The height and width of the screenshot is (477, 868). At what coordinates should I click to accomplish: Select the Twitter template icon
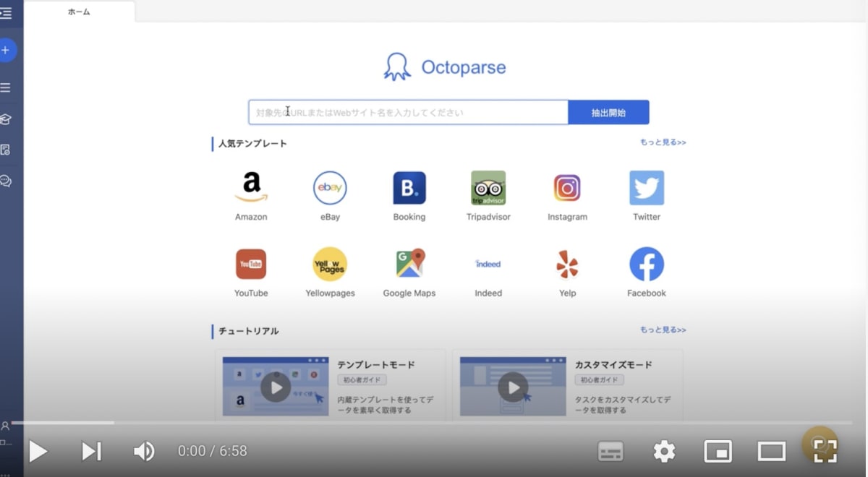click(x=647, y=188)
